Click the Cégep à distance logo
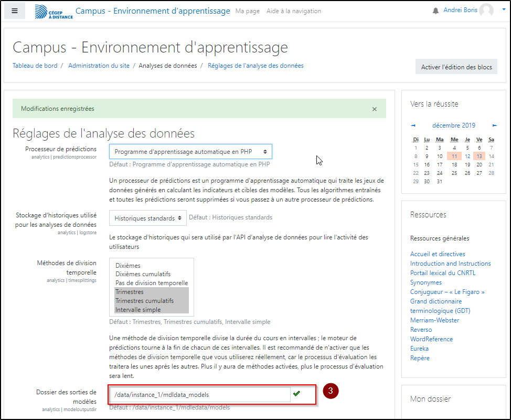Image resolution: width=511 pixels, height=420 pixels. 54,12
